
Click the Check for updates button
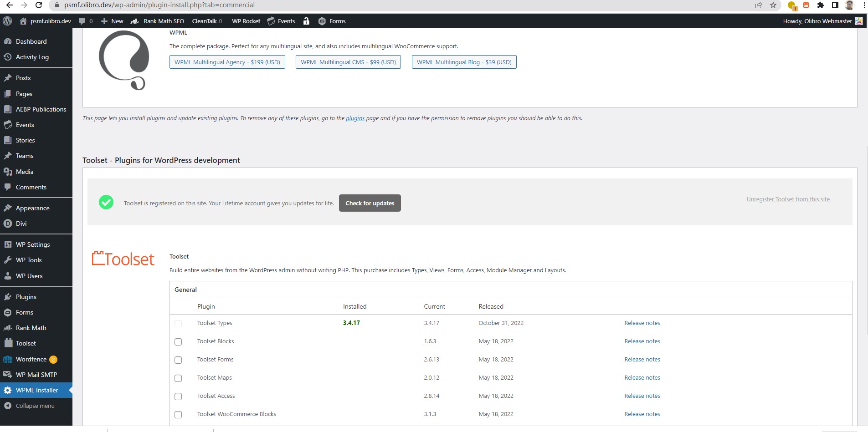[370, 203]
